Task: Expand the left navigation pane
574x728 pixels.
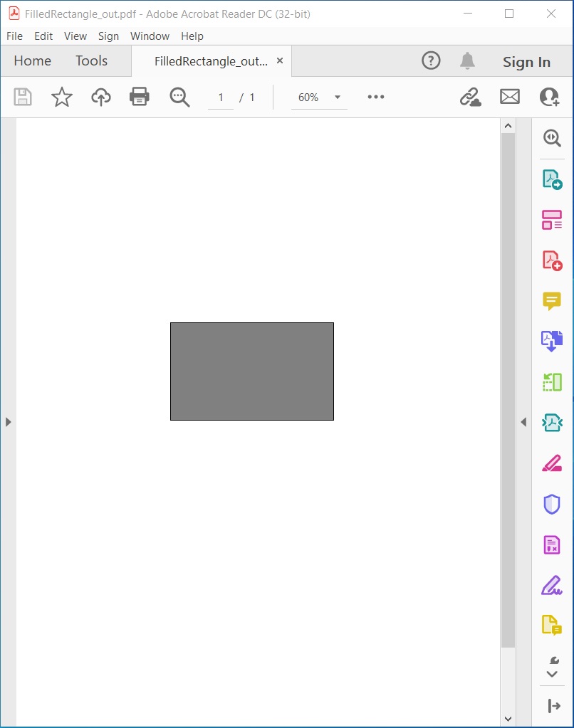Action: 9,421
